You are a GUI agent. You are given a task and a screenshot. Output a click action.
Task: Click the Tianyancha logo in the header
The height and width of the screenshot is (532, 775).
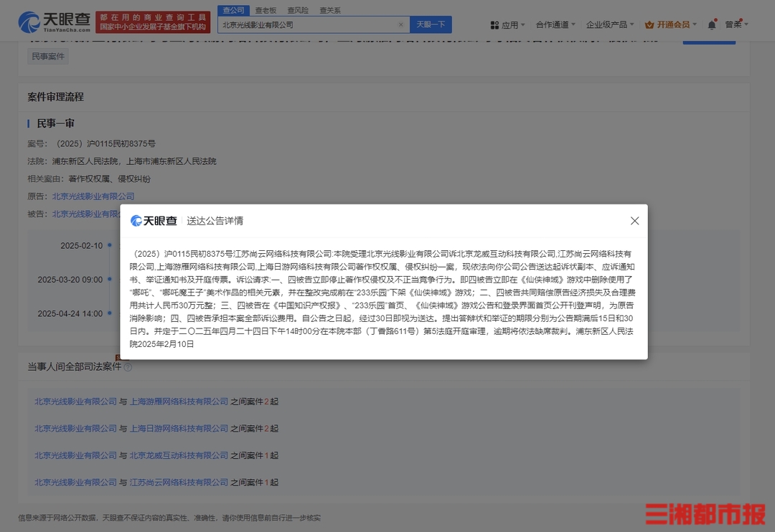coord(55,22)
